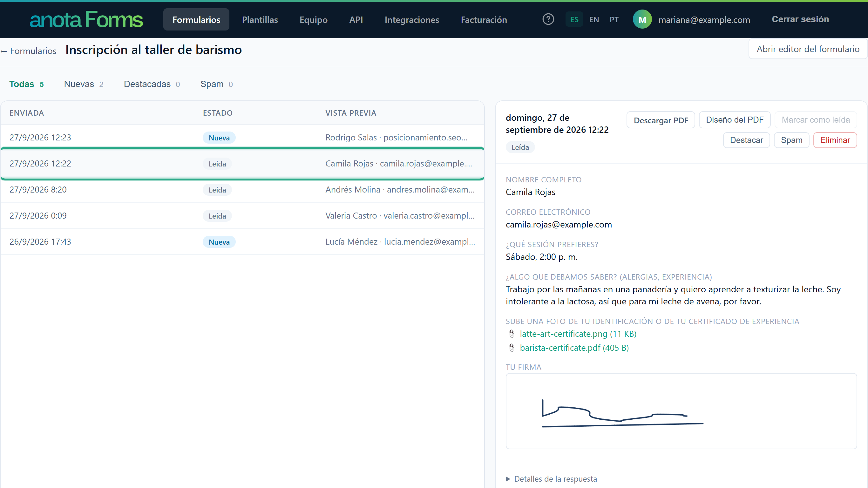Select the Andrés Molina response row
This screenshot has height=488, width=868.
click(242, 190)
